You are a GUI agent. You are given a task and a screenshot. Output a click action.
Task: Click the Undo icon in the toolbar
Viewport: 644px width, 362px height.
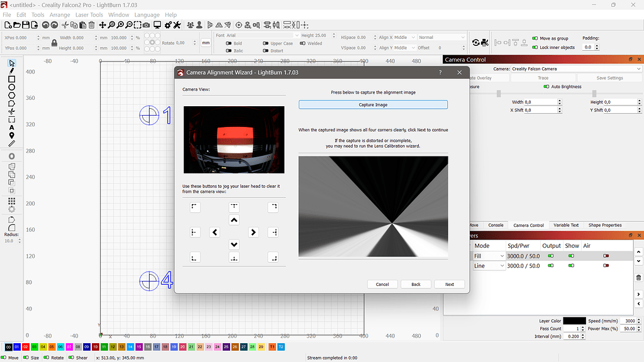pos(46,25)
